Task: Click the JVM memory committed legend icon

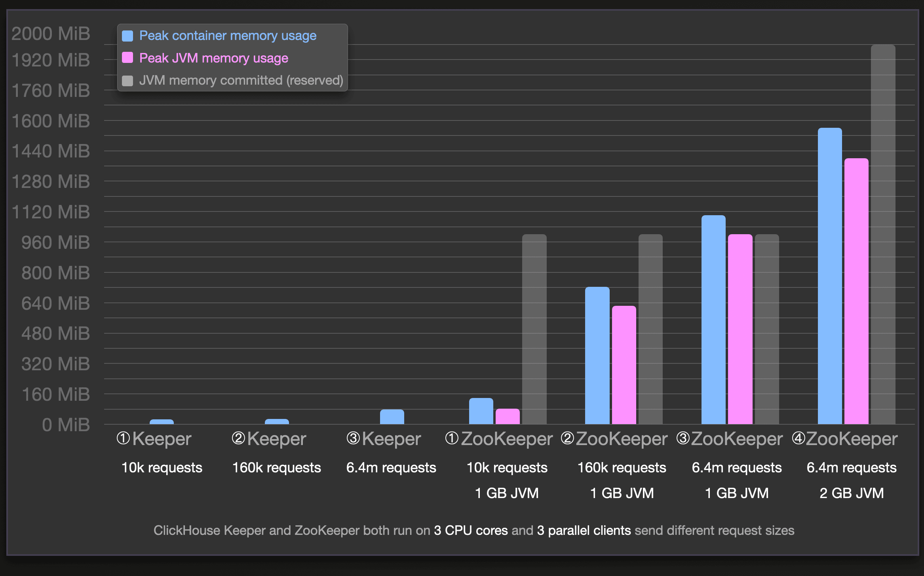Action: coord(128,80)
